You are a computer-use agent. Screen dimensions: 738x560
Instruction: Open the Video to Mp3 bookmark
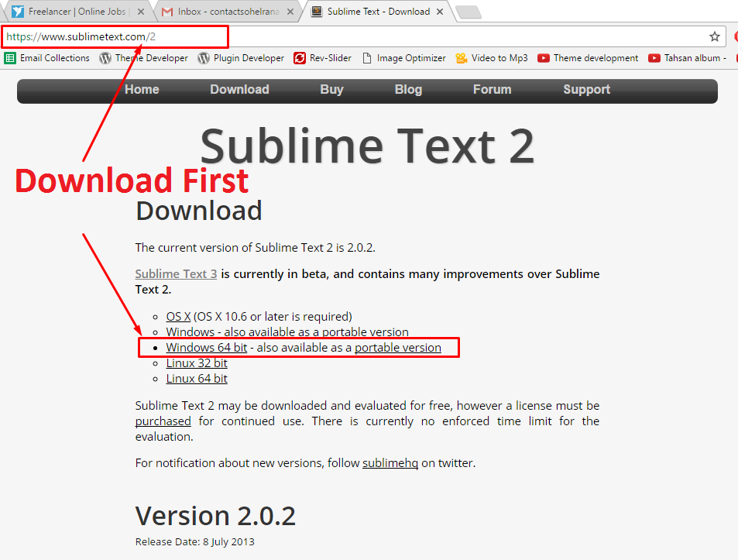pyautogui.click(x=492, y=58)
